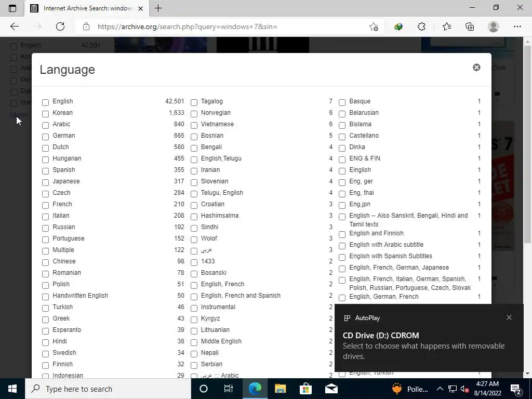Check the Esperanto checkbox

(46, 331)
